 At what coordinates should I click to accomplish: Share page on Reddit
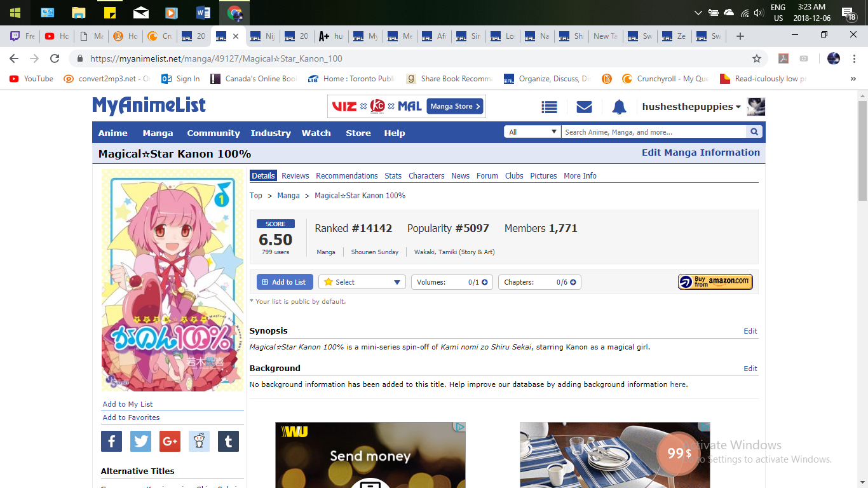tap(199, 441)
